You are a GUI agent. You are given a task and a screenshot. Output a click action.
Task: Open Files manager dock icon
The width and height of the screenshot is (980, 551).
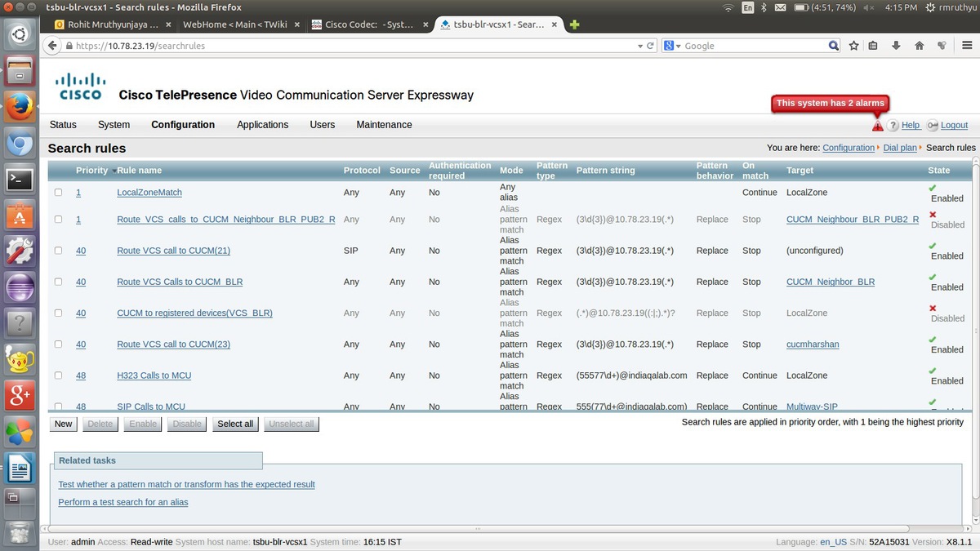tap(19, 70)
